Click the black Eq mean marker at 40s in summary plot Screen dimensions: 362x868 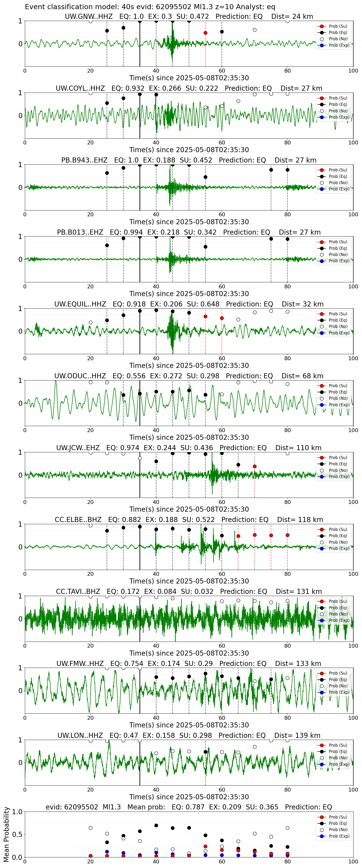(156, 826)
